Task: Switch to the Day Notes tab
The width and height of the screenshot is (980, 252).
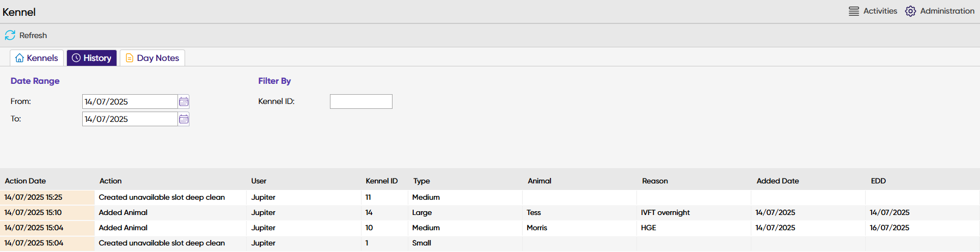Action: click(x=158, y=58)
